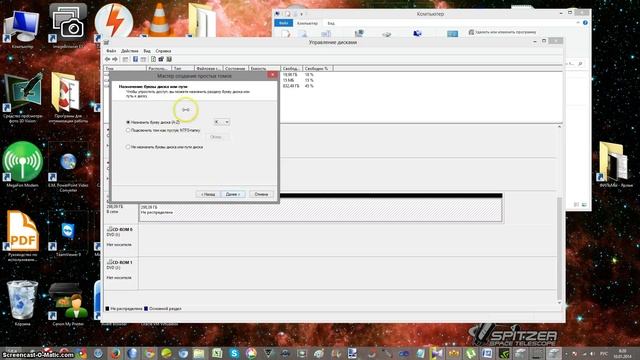Launch MegaFon Modem desktop icon
Image resolution: width=640 pixels, height=360 pixels.
tap(22, 164)
